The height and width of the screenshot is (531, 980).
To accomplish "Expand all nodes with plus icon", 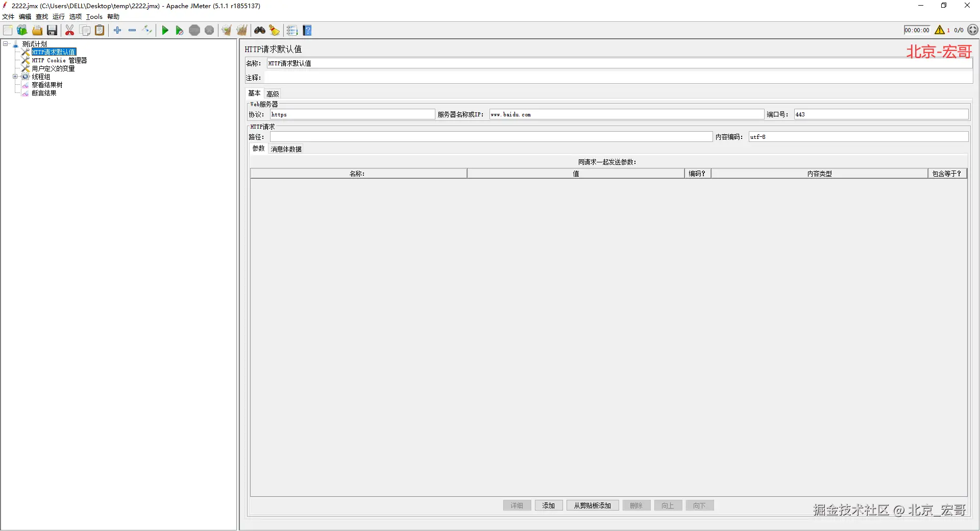I will [x=117, y=31].
